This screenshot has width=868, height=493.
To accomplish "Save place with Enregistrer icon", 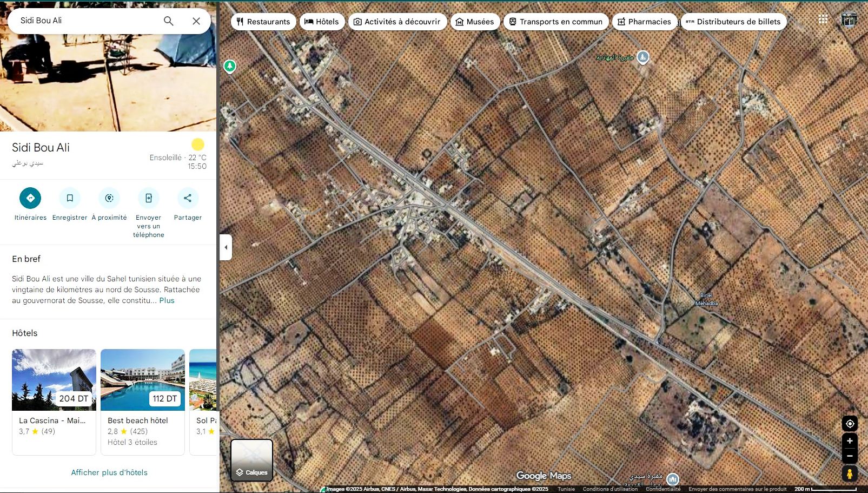I will [x=70, y=198].
